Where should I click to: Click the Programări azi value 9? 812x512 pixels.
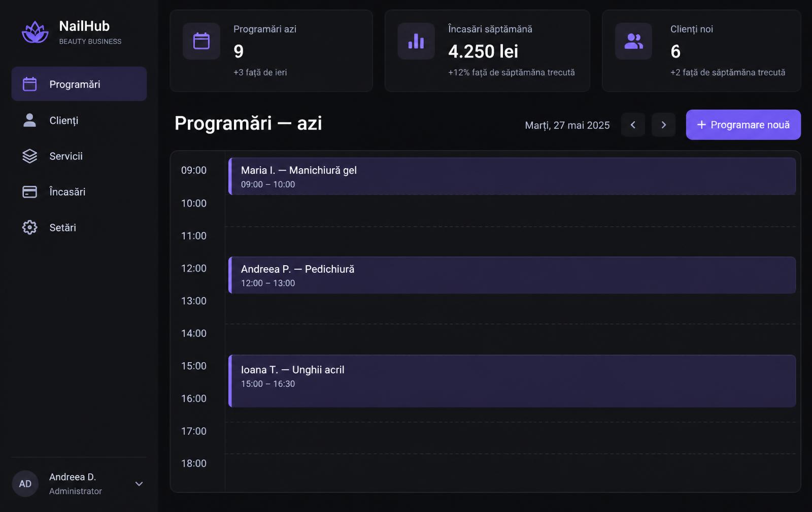coord(239,51)
